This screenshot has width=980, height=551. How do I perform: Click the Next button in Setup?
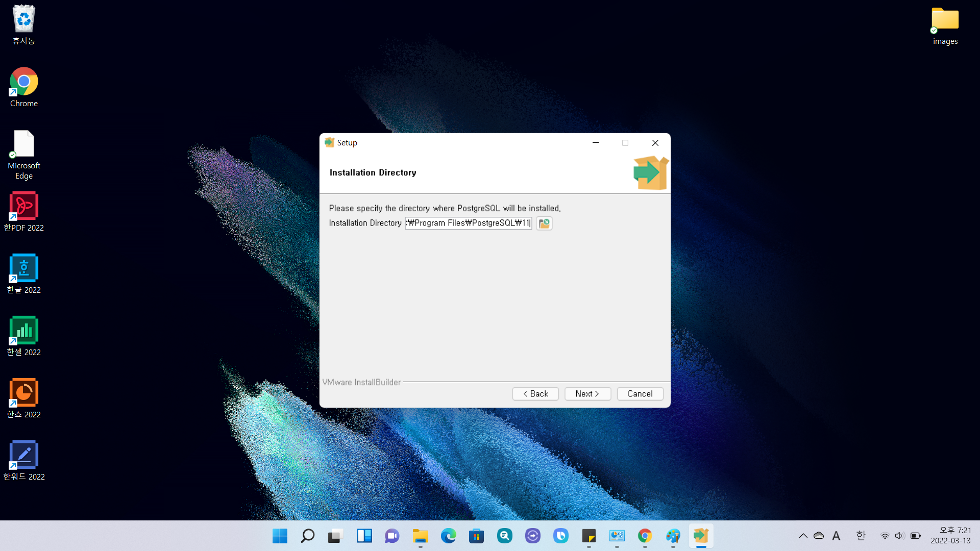(x=587, y=394)
